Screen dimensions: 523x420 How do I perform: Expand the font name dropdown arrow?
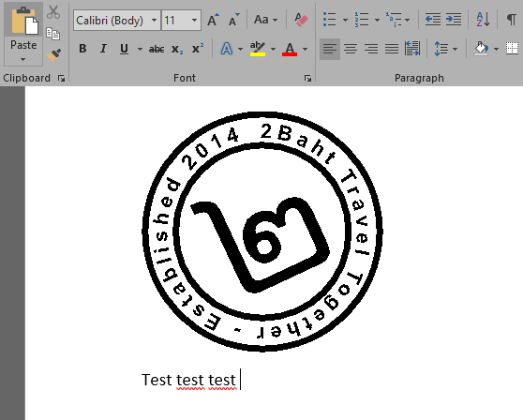[154, 21]
